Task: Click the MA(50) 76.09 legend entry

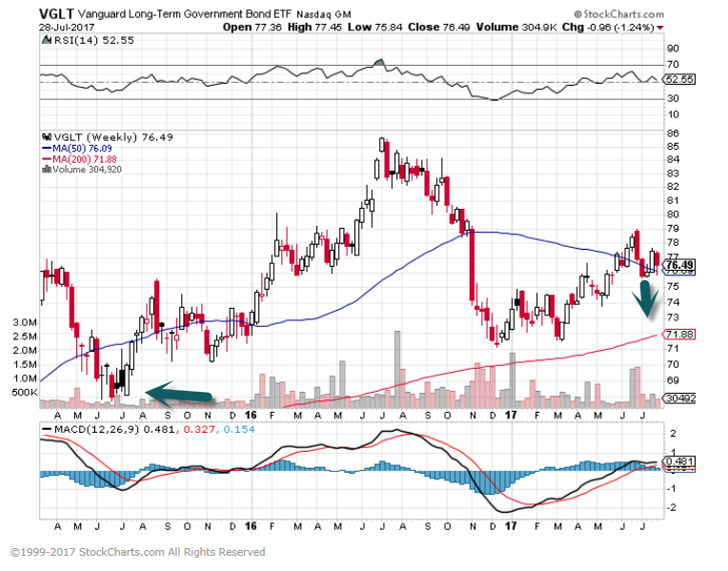Action: [82, 148]
